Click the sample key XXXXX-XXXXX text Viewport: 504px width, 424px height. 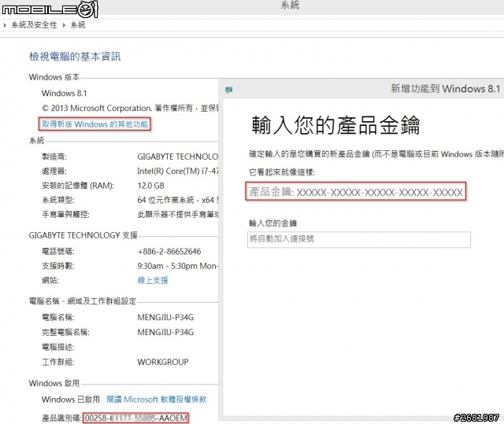tap(380, 192)
